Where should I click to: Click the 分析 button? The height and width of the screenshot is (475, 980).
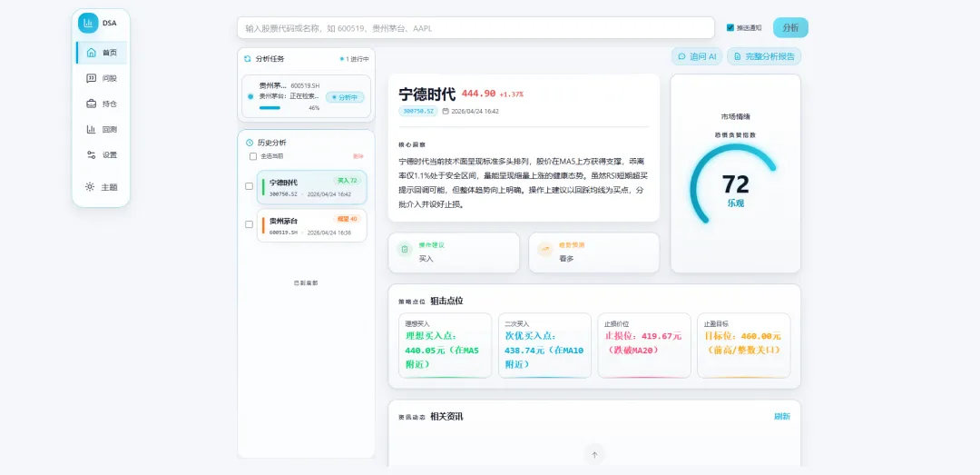tap(790, 27)
